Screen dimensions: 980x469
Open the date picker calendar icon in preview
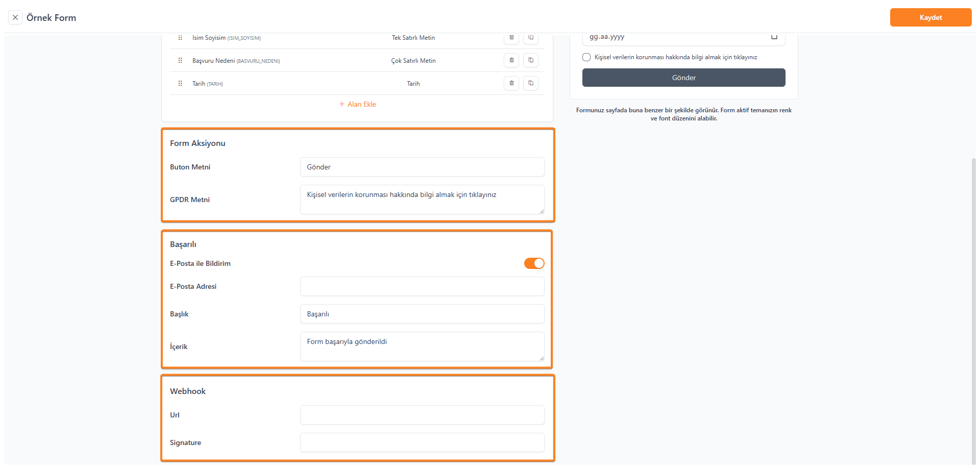(x=774, y=37)
